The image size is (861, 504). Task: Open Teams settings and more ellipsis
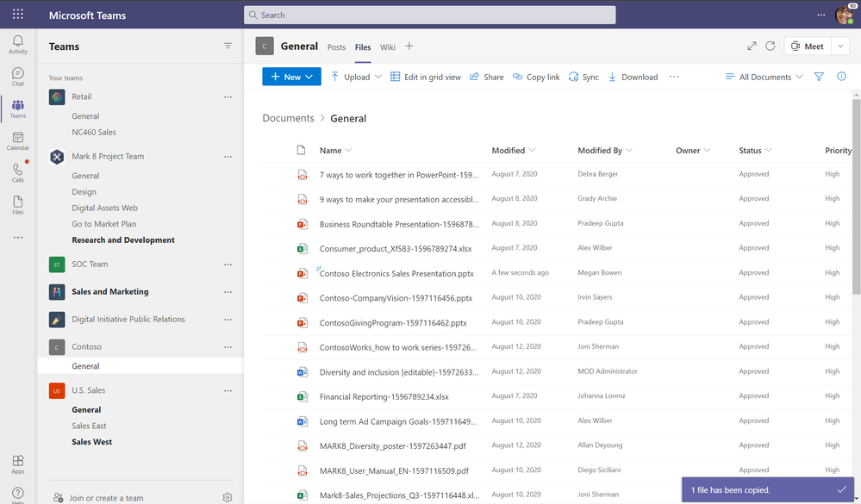pos(820,15)
